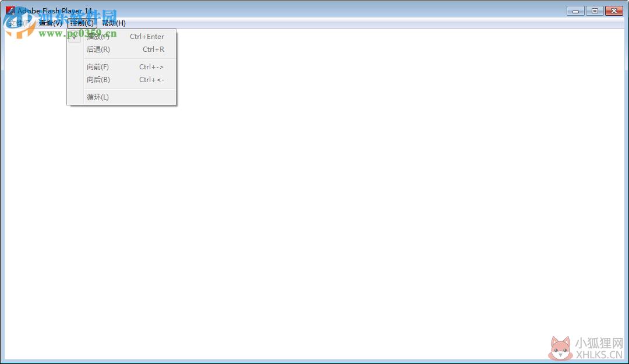
Task: Choose 后退(R) rewind entry
Action: 122,50
